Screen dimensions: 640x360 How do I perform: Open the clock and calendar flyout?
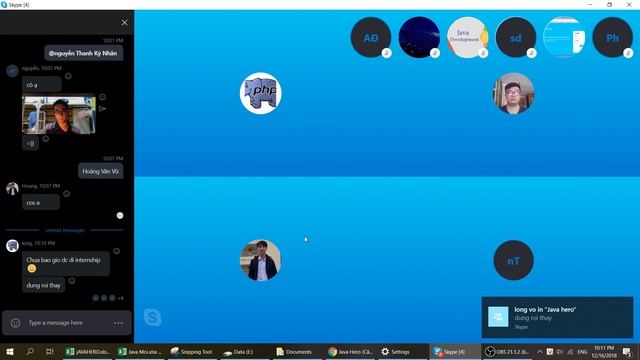click(x=604, y=351)
